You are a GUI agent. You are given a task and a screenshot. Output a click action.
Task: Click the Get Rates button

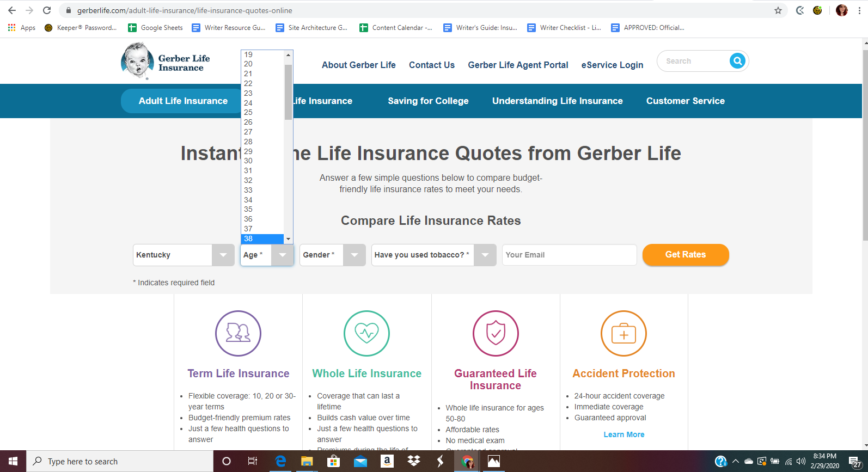pyautogui.click(x=686, y=254)
